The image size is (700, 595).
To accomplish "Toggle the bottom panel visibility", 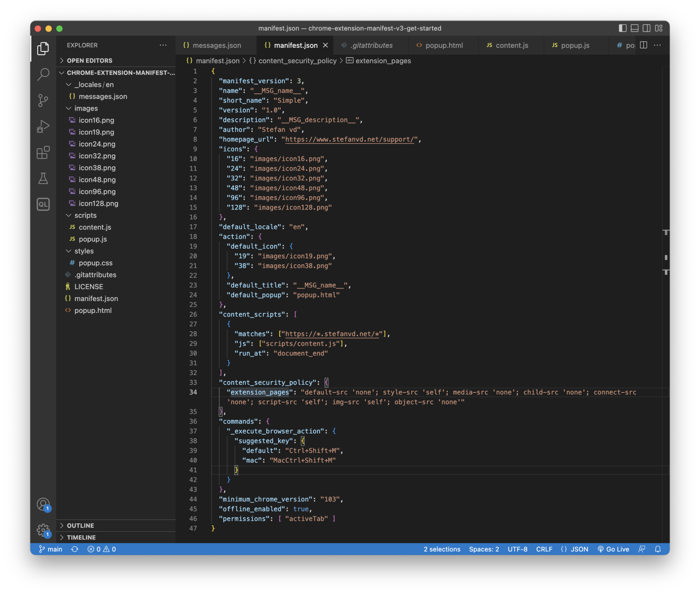I will coord(634,28).
